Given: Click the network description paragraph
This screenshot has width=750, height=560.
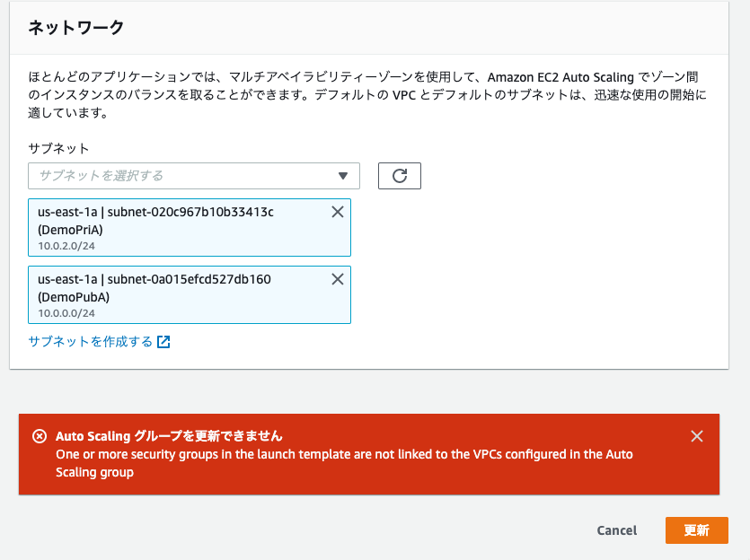Looking at the screenshot, I should [x=366, y=94].
